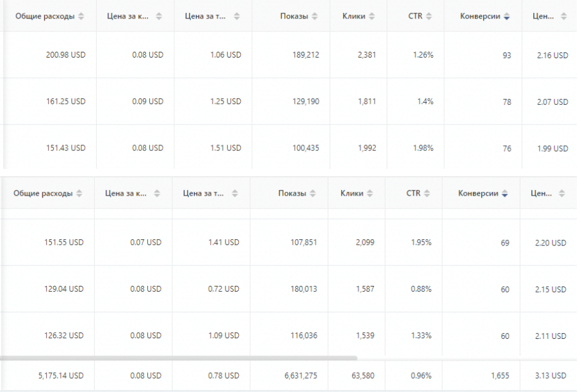Click sort arrows beside top Клики header

[x=372, y=16]
